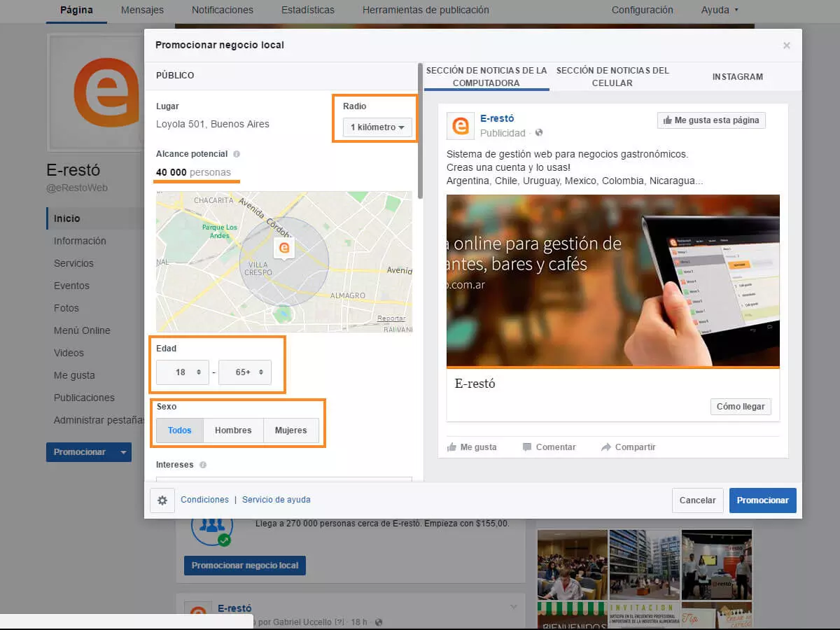
Task: Select Mujeres in the Sexo selector
Action: pos(291,430)
